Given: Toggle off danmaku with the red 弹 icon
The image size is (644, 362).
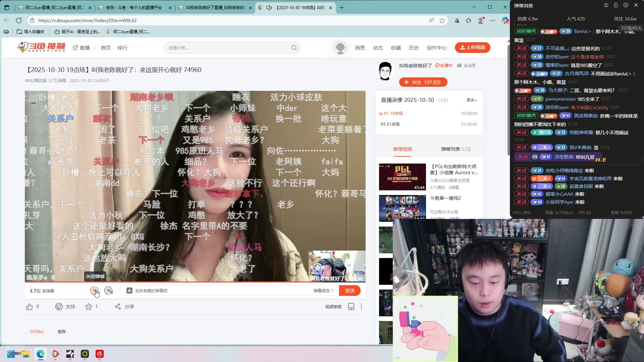Looking at the screenshot, I should point(94,291).
